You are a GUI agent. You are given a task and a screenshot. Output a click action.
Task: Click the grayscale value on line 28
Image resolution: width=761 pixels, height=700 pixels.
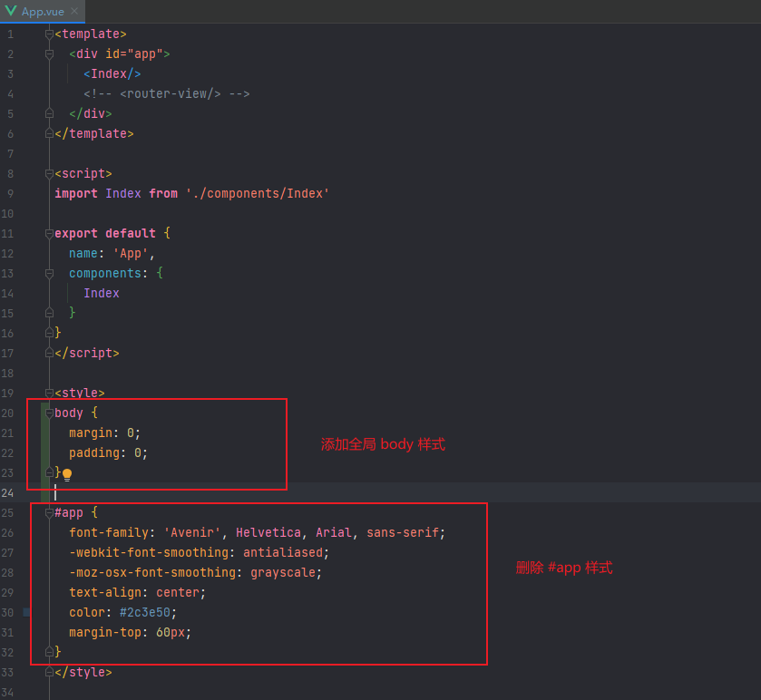[x=283, y=572]
